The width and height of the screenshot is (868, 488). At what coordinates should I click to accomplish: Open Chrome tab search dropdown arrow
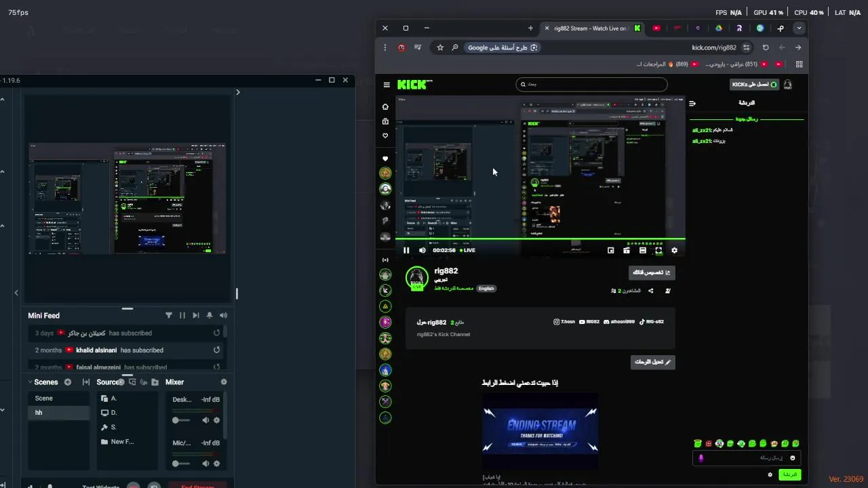click(x=800, y=28)
